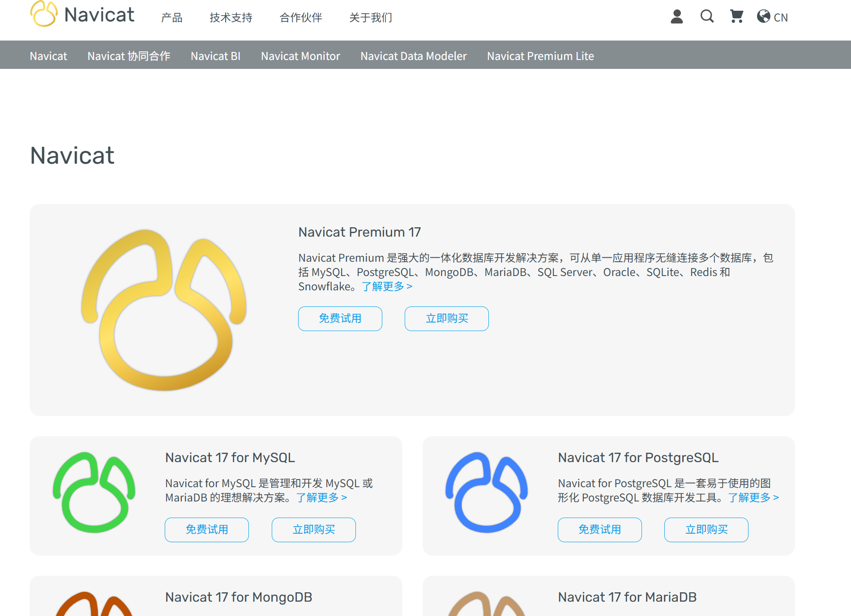This screenshot has height=616, width=851.
Task: Click the Navicat Premium 17 title
Action: tap(359, 232)
